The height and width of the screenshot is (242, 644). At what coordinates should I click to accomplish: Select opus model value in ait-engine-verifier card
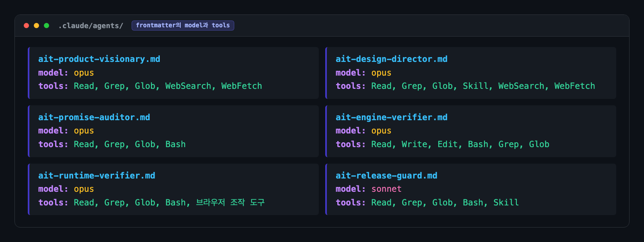point(381,131)
